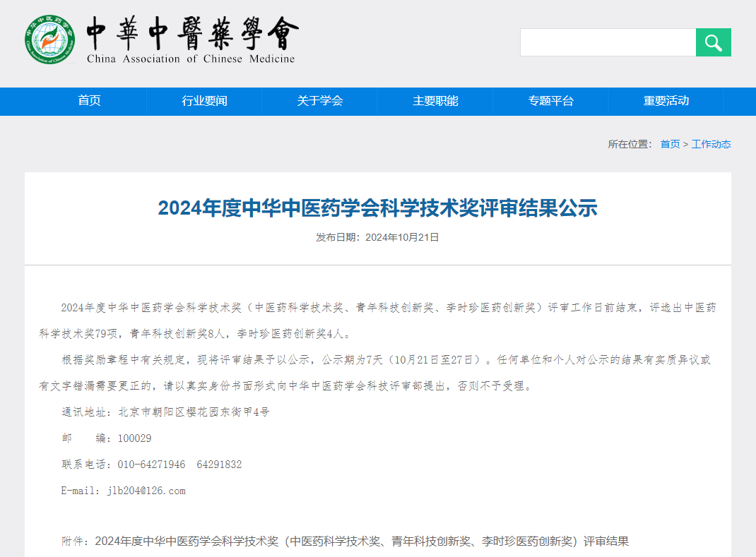Viewport: 756px width, 557px height.
Task: Click the English name China Association of Chinese Medicine
Action: pos(191,59)
